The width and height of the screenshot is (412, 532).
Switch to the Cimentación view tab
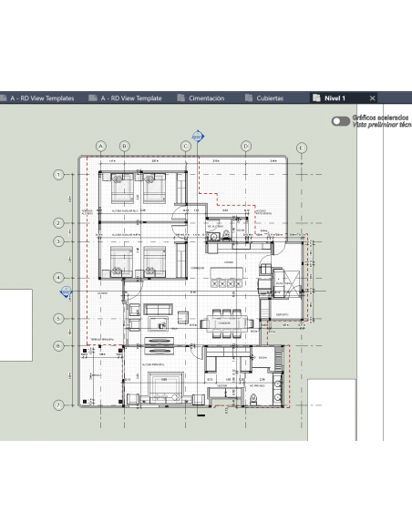pyautogui.click(x=201, y=98)
